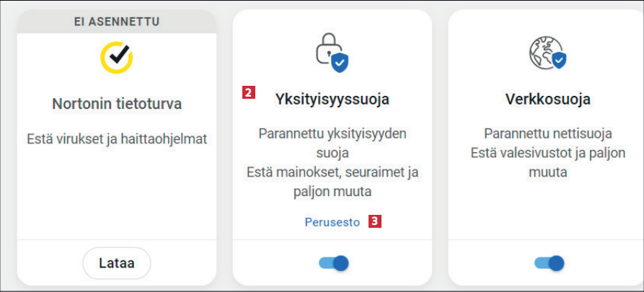The height and width of the screenshot is (292, 644).
Task: Click the red number 3 marker
Action: (x=374, y=221)
